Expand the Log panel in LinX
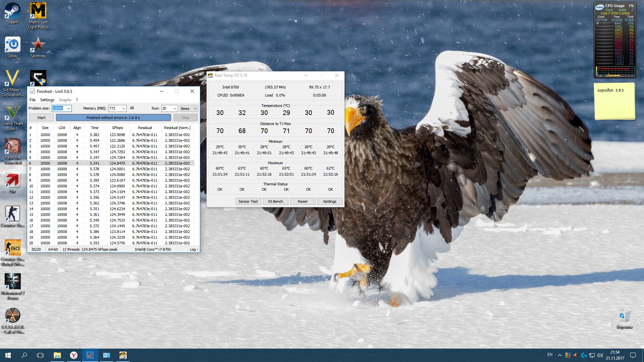 point(194,249)
